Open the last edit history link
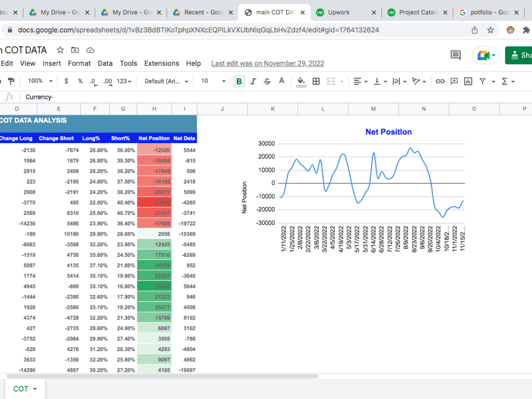 click(x=268, y=63)
